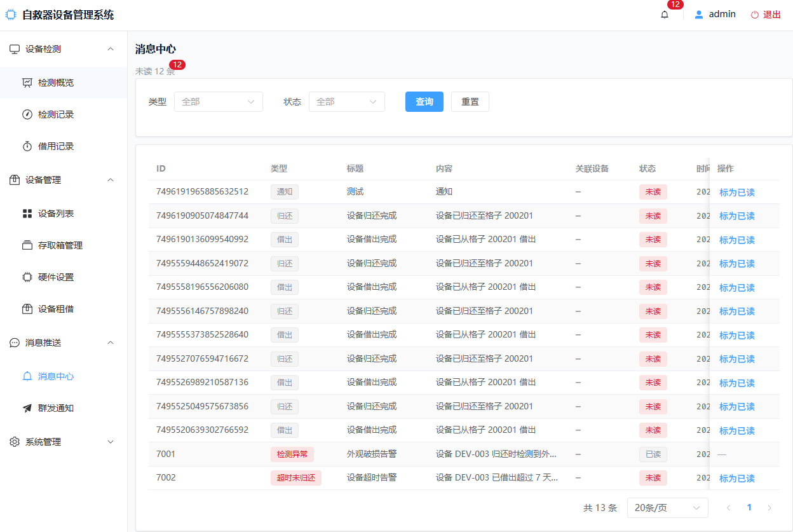Mark message 7495526989210587136 as read
This screenshot has height=532, width=793.
[x=737, y=383]
